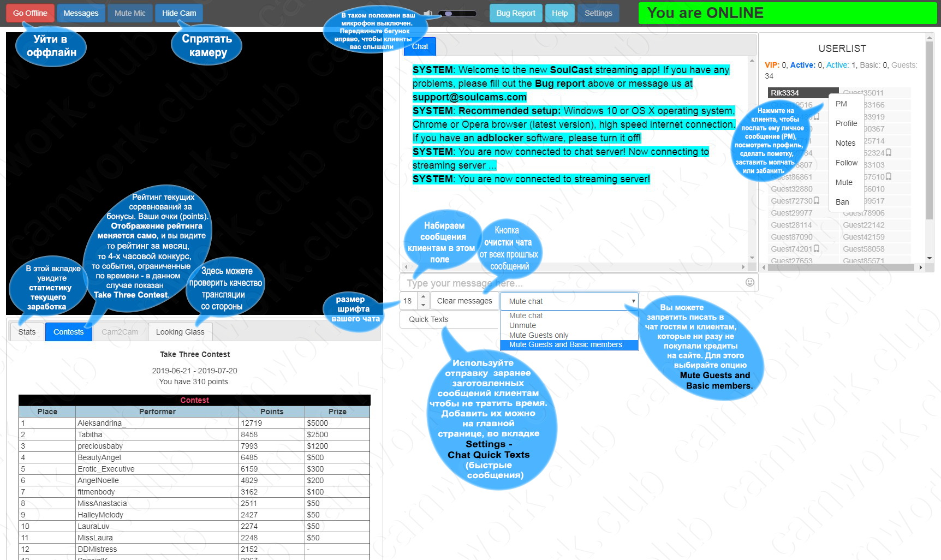Toggle Mute Mic in the top bar
The image size is (941, 560).
(x=130, y=13)
